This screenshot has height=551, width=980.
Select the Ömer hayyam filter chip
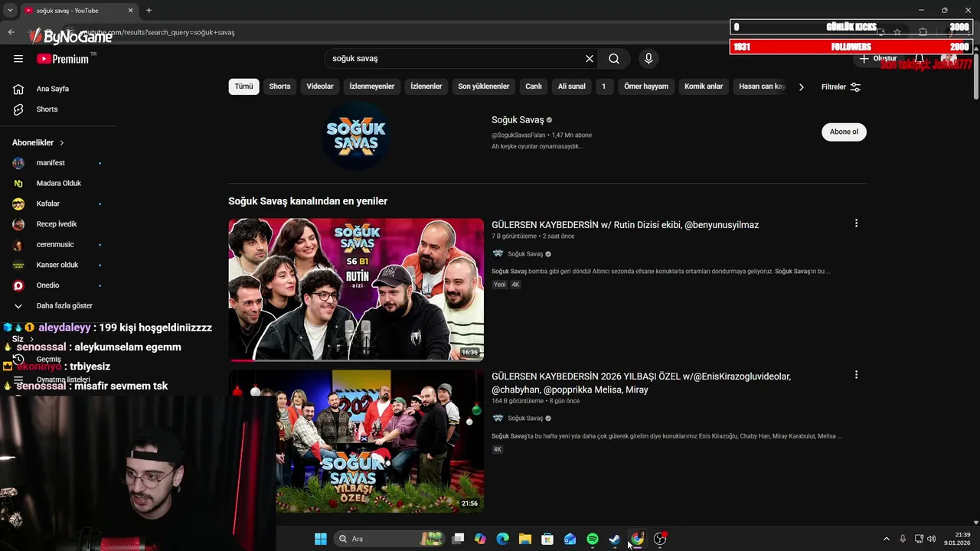[x=646, y=86]
